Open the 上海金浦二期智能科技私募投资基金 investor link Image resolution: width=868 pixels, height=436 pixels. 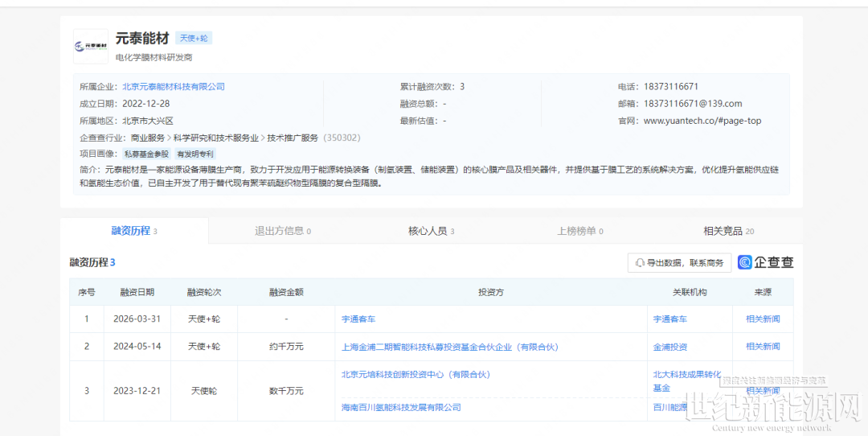click(x=449, y=347)
